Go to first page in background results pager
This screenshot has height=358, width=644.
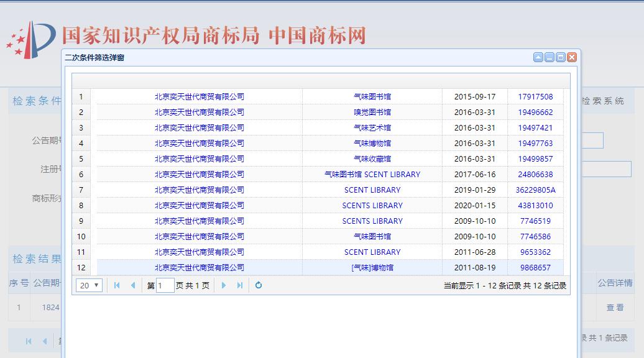29,341
